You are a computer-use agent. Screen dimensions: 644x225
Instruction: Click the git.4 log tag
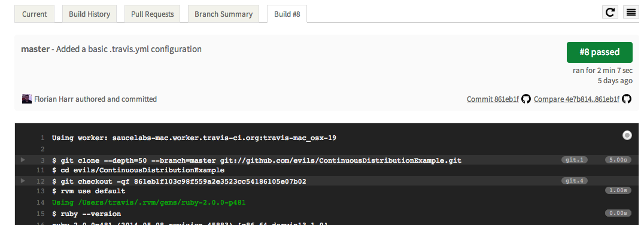(575, 181)
